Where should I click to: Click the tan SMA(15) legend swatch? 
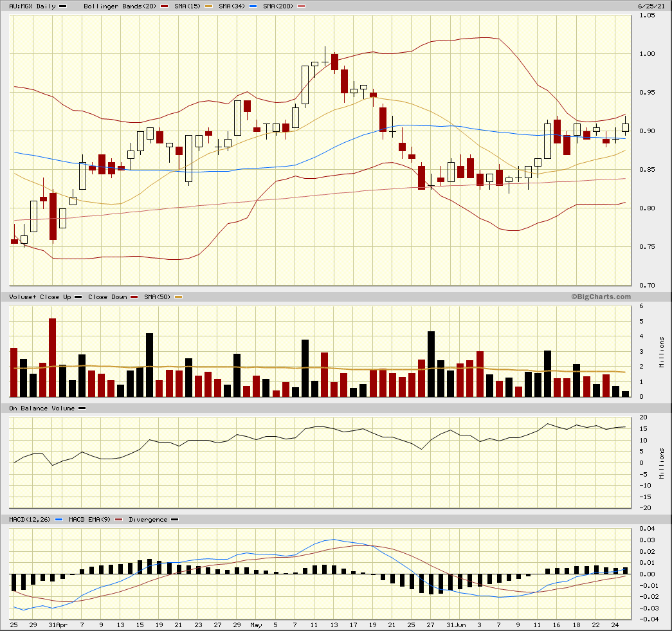pyautogui.click(x=208, y=6)
